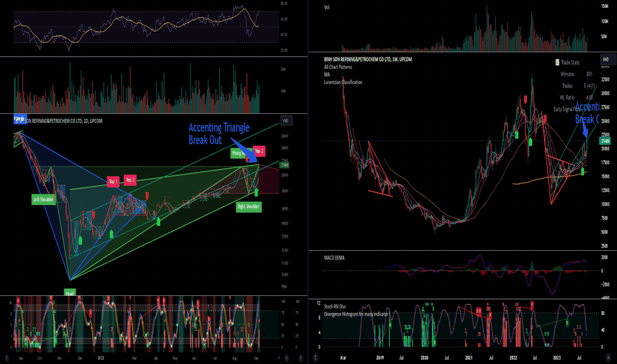Click '2019' on weekly chart time axis
Viewport: 617px width, 364px height.
[x=380, y=357]
